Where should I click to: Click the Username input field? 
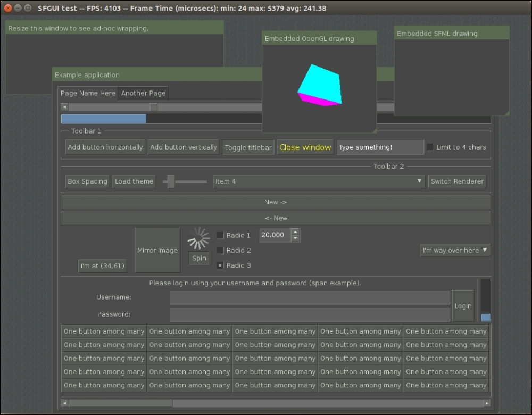tap(309, 297)
